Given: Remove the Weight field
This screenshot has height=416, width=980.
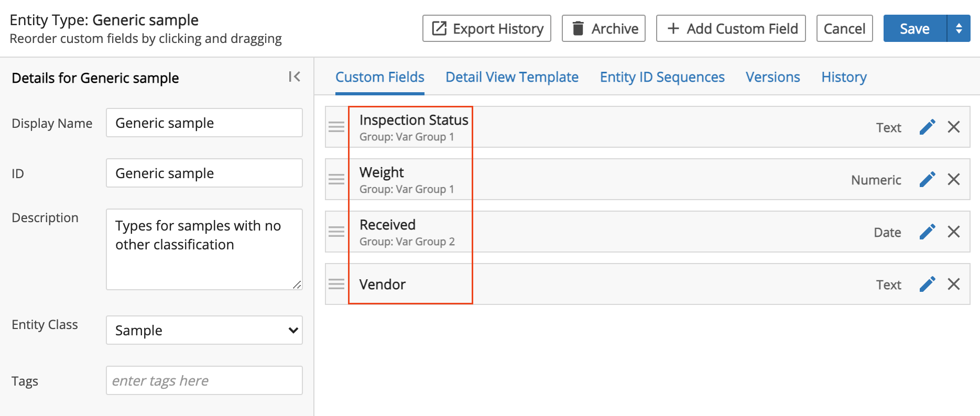Looking at the screenshot, I should 954,179.
